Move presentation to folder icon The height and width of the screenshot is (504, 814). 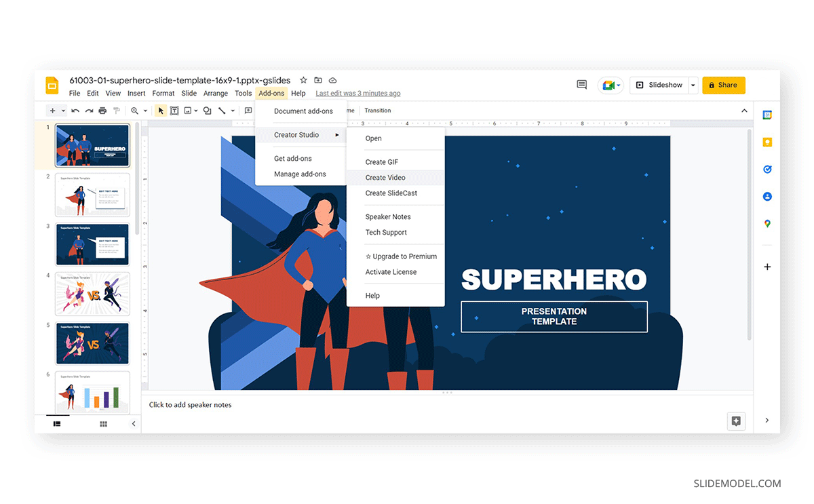click(x=318, y=80)
